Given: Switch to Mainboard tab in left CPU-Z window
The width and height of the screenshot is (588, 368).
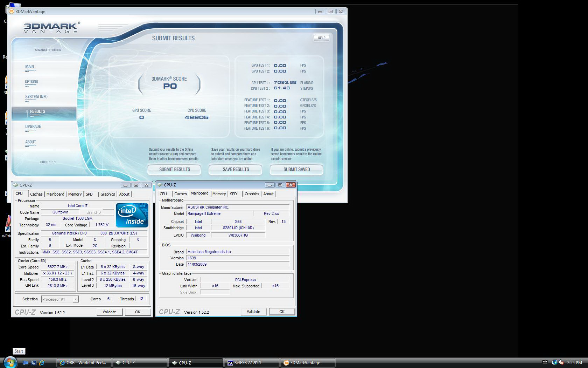Looking at the screenshot, I should click(55, 194).
